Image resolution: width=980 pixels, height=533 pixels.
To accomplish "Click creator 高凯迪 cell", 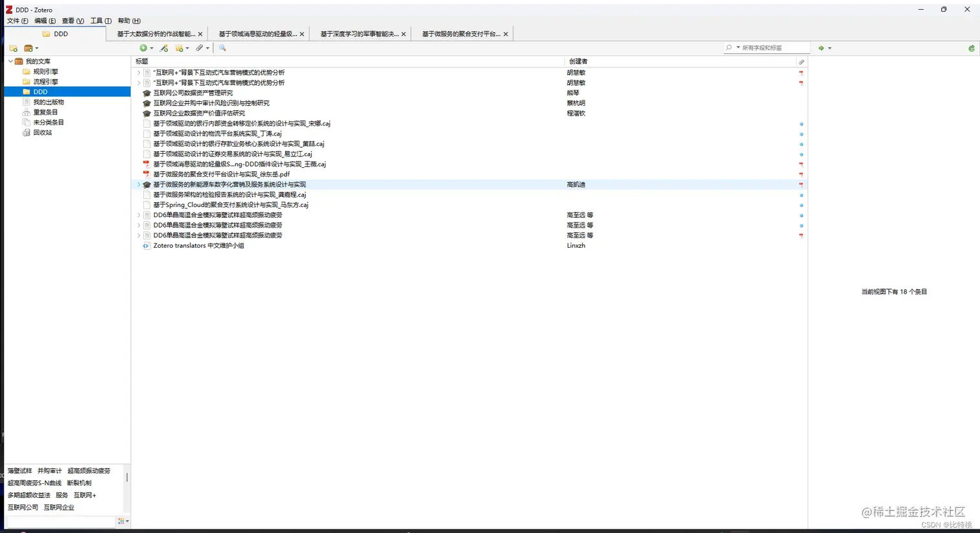I will point(576,185).
